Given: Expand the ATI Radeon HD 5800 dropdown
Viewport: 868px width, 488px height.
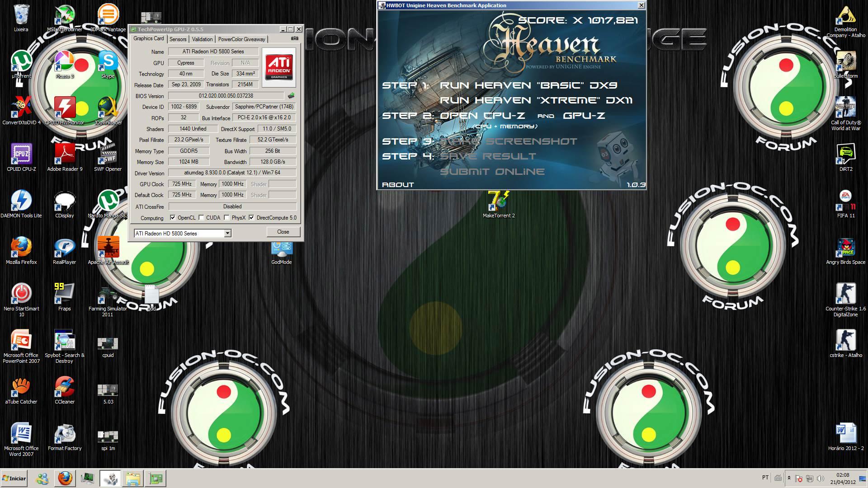Looking at the screenshot, I should 228,233.
